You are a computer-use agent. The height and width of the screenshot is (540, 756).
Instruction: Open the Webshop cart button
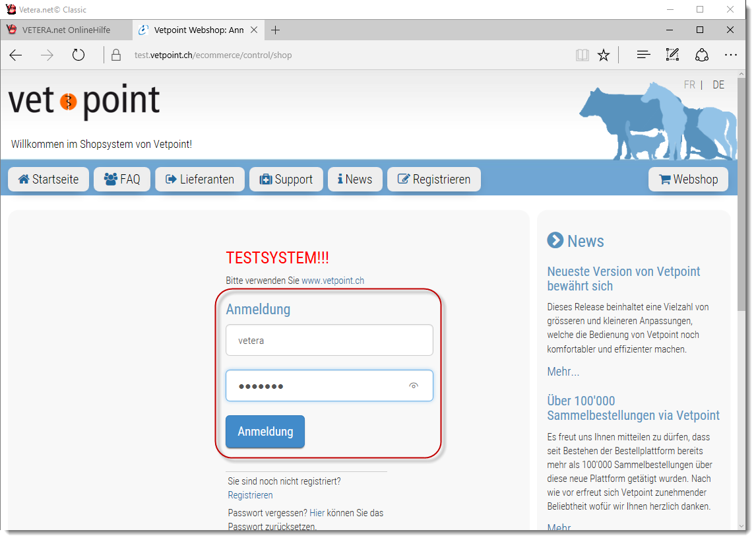pos(688,180)
